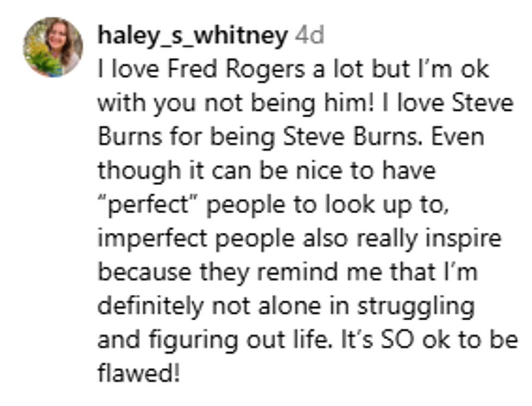Click the haley_s_whitney username link
The height and width of the screenshot is (406, 532).
pos(192,35)
